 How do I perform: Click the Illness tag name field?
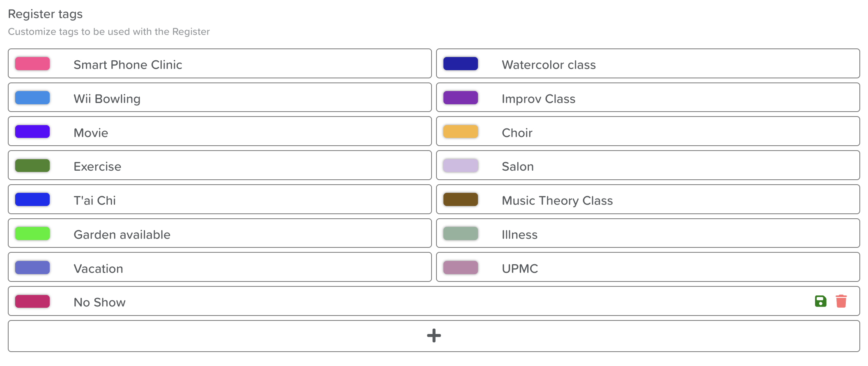point(519,234)
